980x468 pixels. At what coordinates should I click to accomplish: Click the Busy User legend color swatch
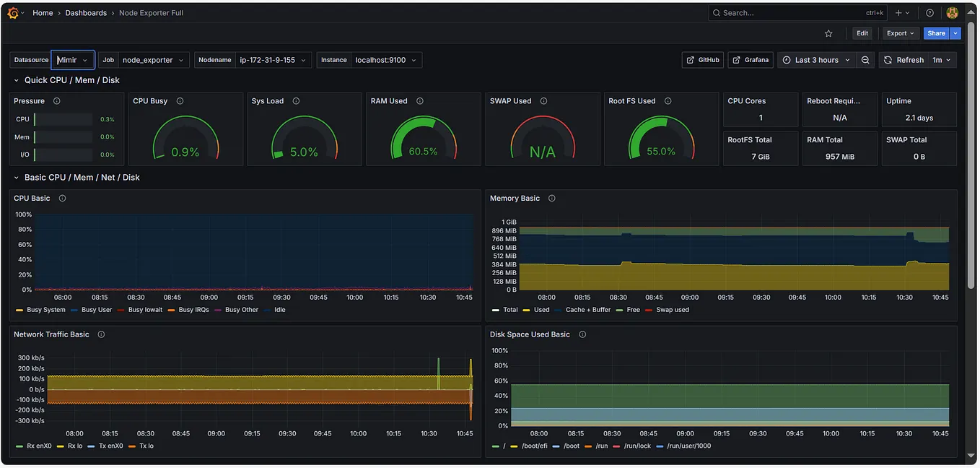(75, 309)
